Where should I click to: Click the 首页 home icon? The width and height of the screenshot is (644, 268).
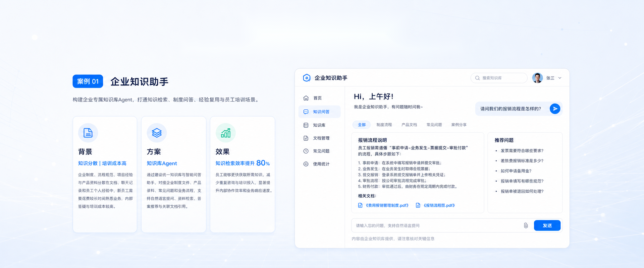[306, 98]
